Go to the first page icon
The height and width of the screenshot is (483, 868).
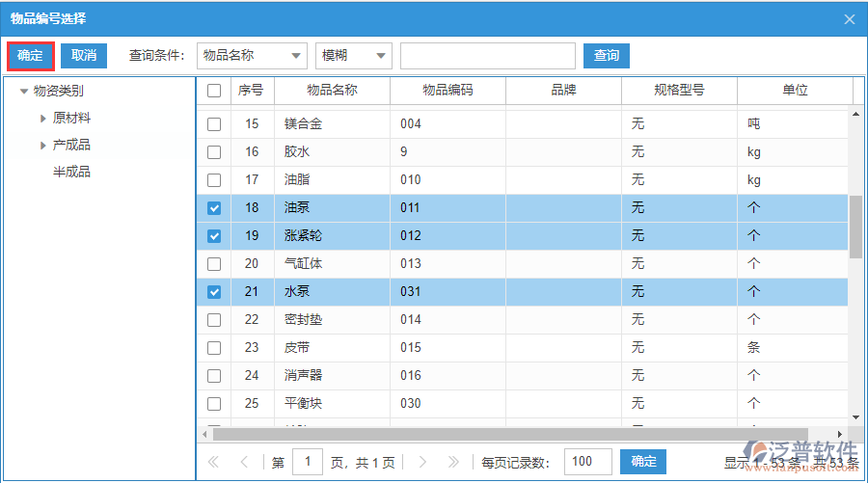[213, 463]
